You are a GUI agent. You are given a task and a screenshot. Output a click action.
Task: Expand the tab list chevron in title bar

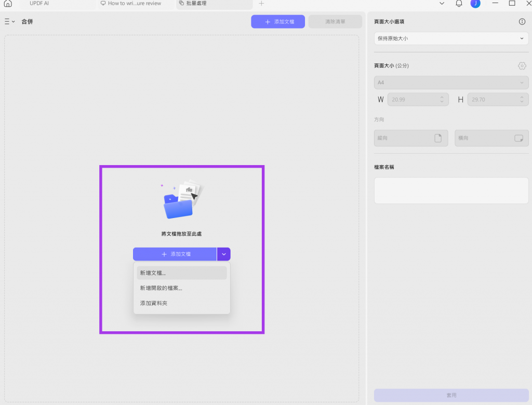coord(442,4)
